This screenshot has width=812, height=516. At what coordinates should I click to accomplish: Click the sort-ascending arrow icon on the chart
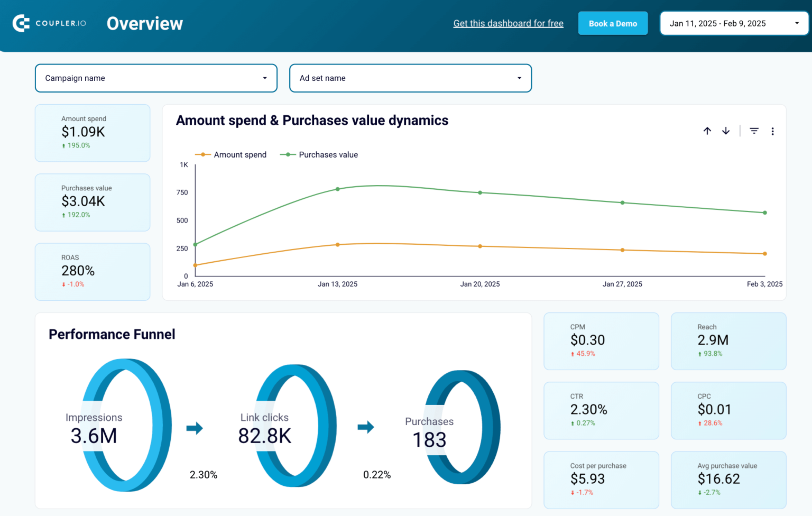pos(707,131)
